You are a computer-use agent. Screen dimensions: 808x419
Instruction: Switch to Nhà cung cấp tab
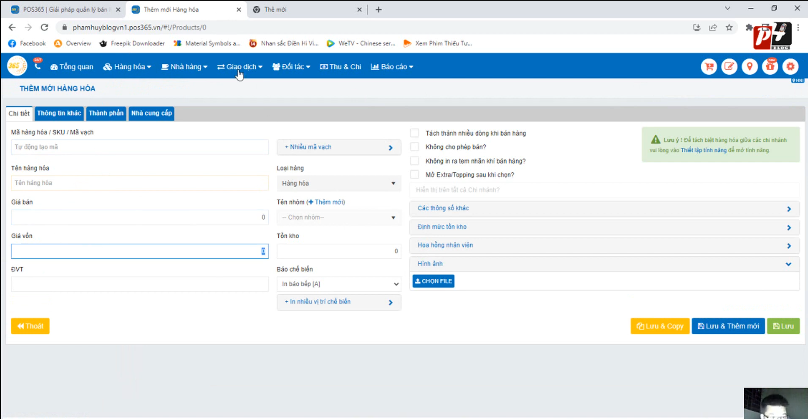coord(152,113)
